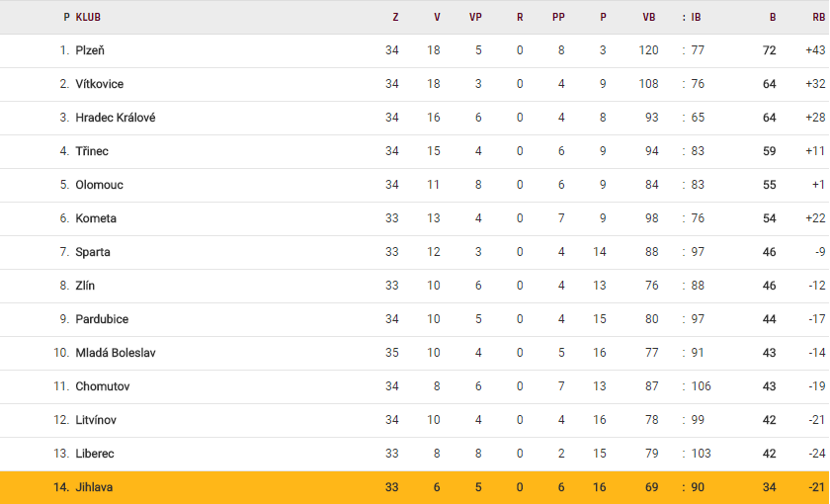Screen dimensions: 830x504
Task: Click the VB goals scored column header
Action: (x=649, y=17)
